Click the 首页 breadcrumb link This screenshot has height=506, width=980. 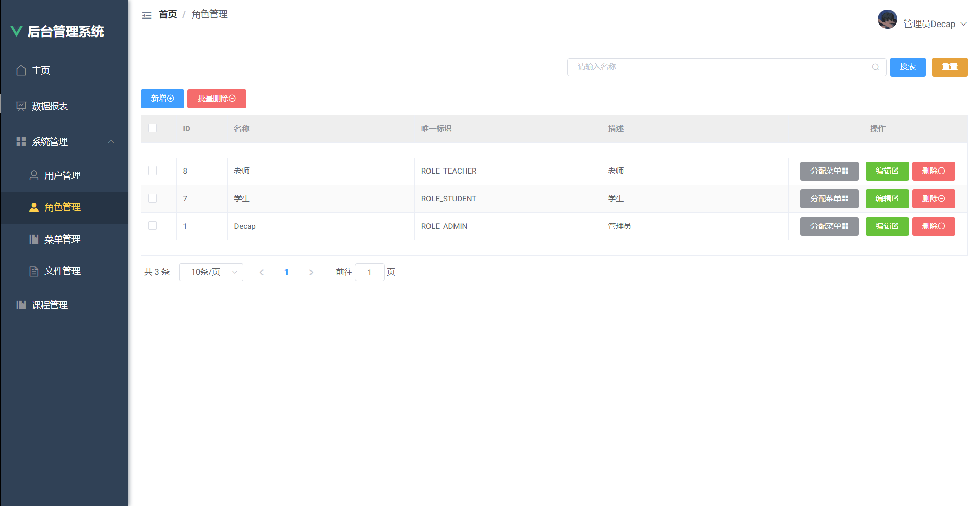tap(168, 14)
